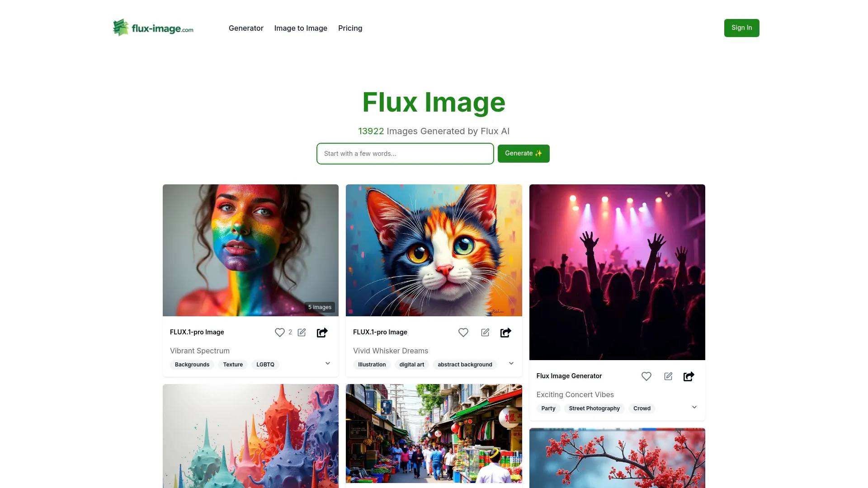
Task: Click the Sign In button
Action: pos(741,28)
